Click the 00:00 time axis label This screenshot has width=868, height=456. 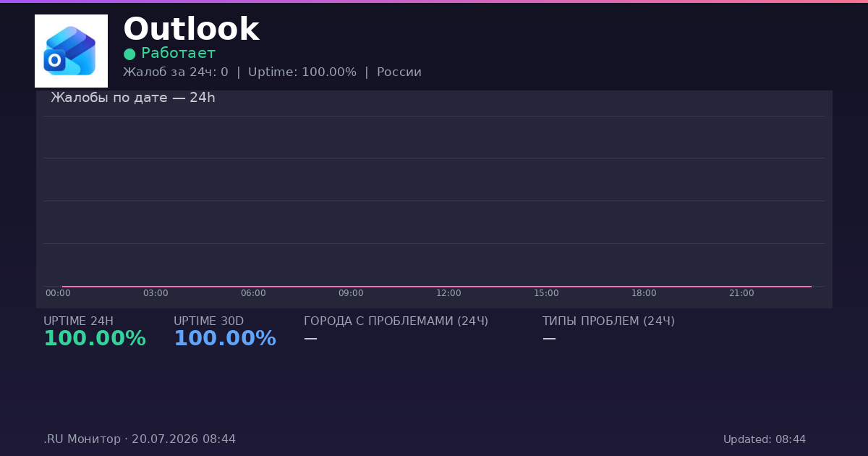pyautogui.click(x=58, y=293)
